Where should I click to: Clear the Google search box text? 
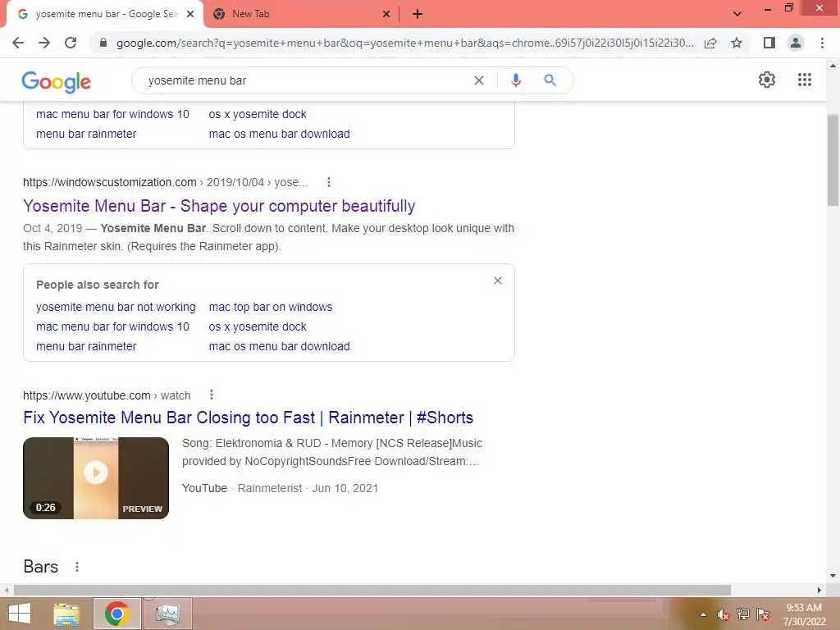[479, 80]
